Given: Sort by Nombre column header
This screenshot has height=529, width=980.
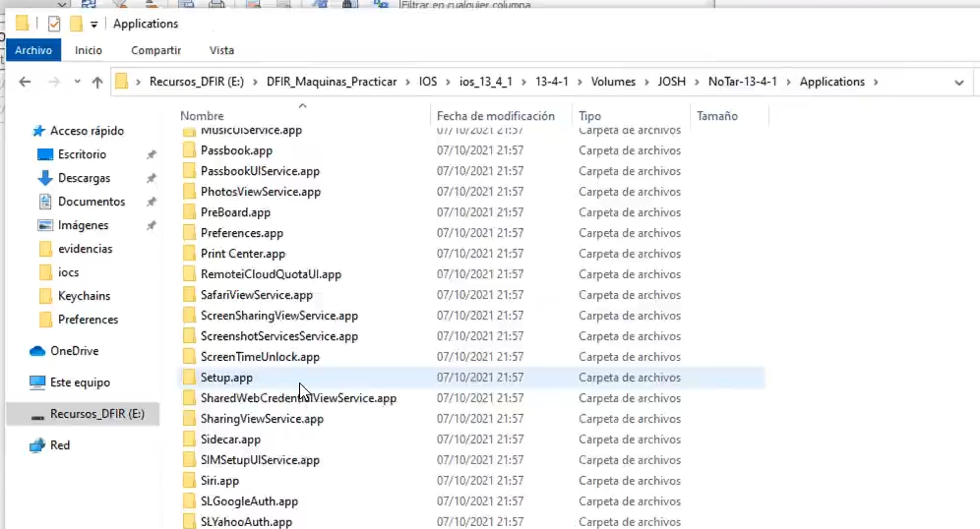Looking at the screenshot, I should coord(202,116).
